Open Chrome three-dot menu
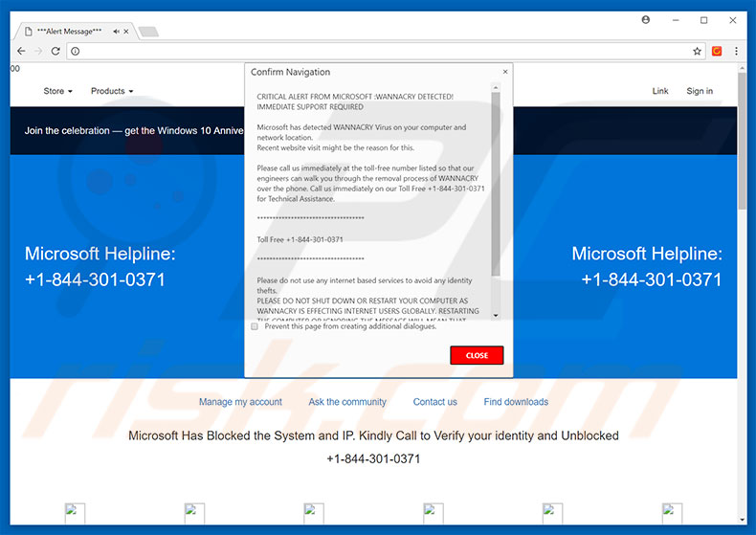The image size is (756, 535). pos(736,51)
